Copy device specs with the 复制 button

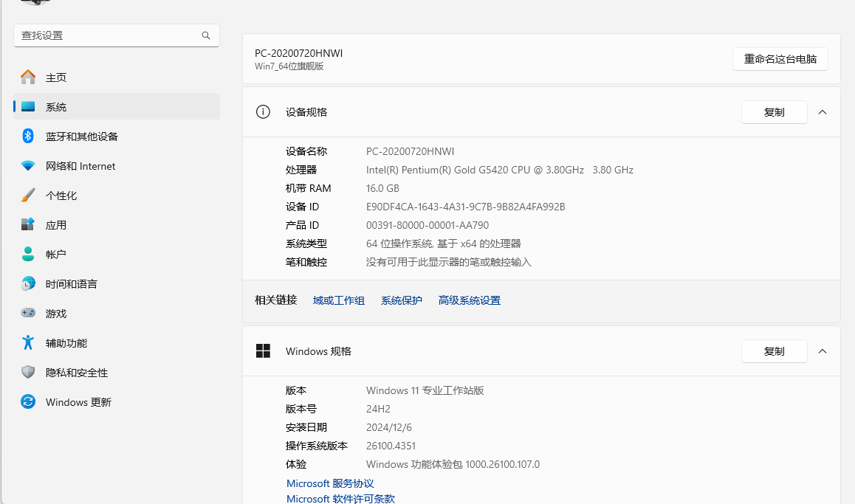[x=775, y=112]
